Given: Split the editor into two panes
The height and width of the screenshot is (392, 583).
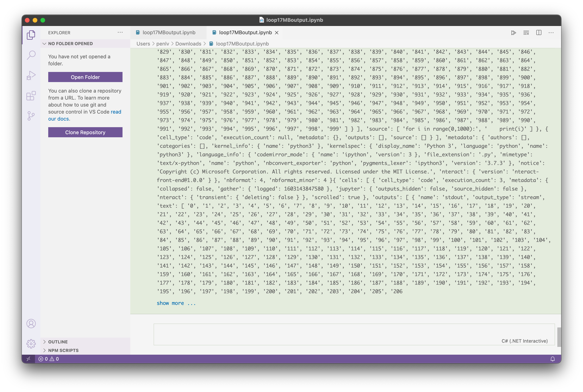Looking at the screenshot, I should [539, 32].
